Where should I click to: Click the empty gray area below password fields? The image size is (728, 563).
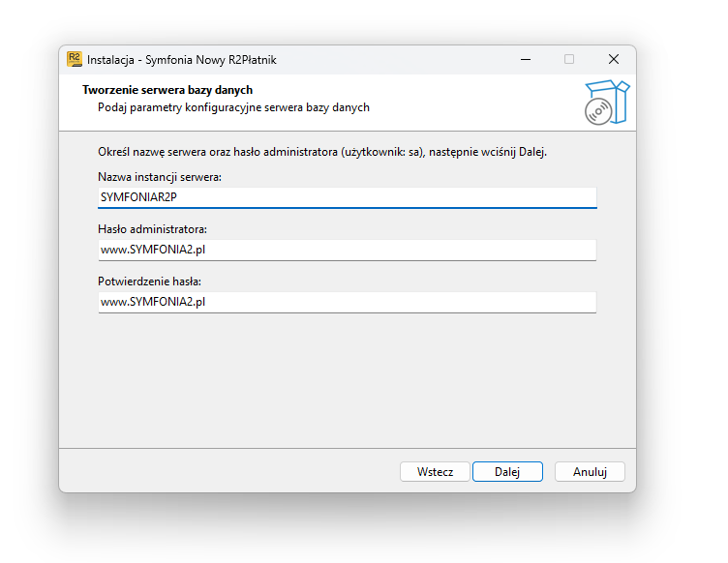(x=348, y=380)
